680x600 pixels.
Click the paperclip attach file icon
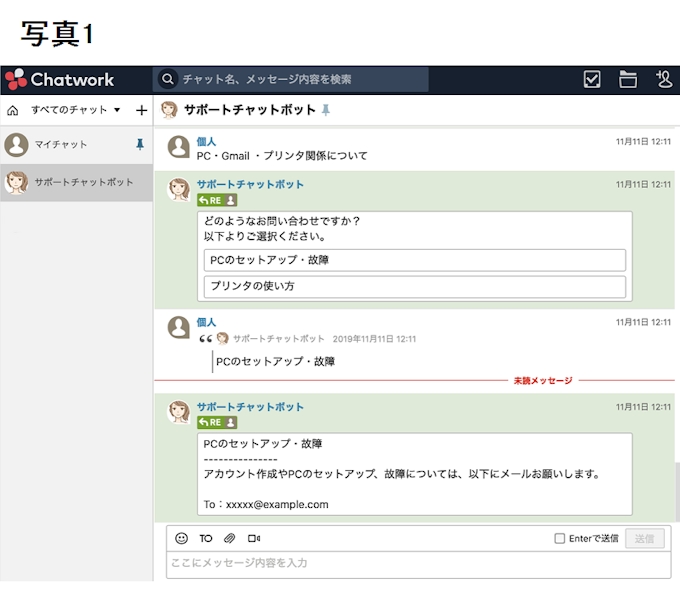tap(229, 538)
